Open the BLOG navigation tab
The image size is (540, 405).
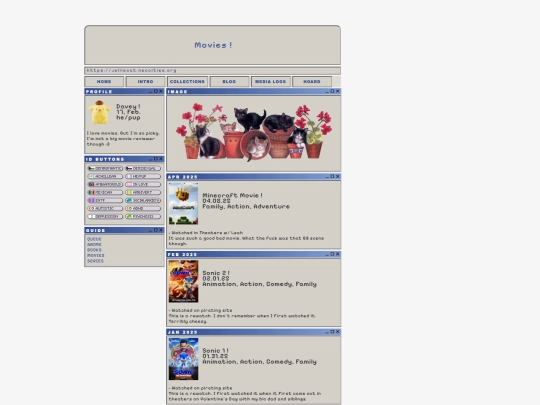(229, 82)
